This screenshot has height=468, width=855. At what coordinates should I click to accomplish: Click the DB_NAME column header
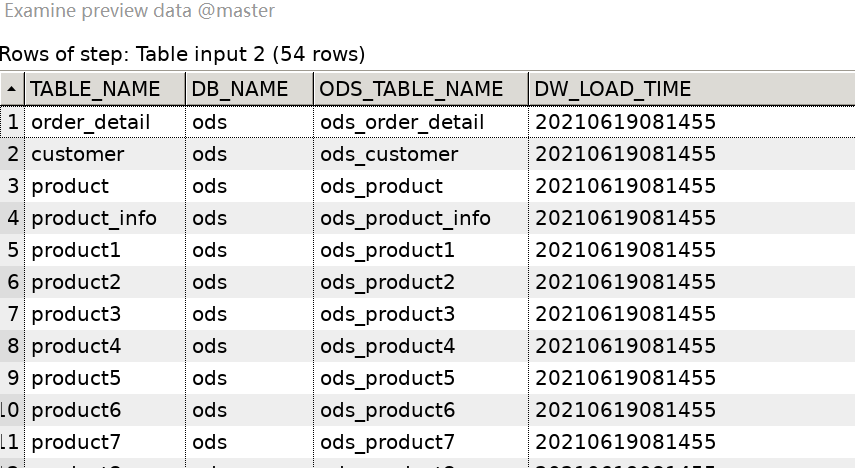pyautogui.click(x=240, y=89)
